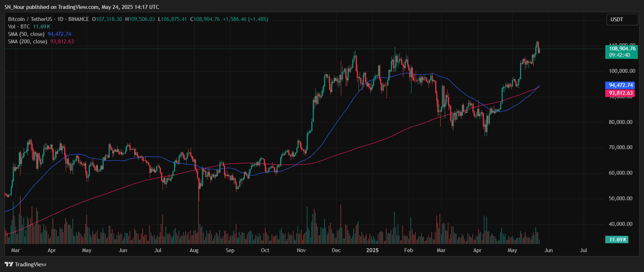
Task: Select the SMA (50, close) legend
Action: 26,34
